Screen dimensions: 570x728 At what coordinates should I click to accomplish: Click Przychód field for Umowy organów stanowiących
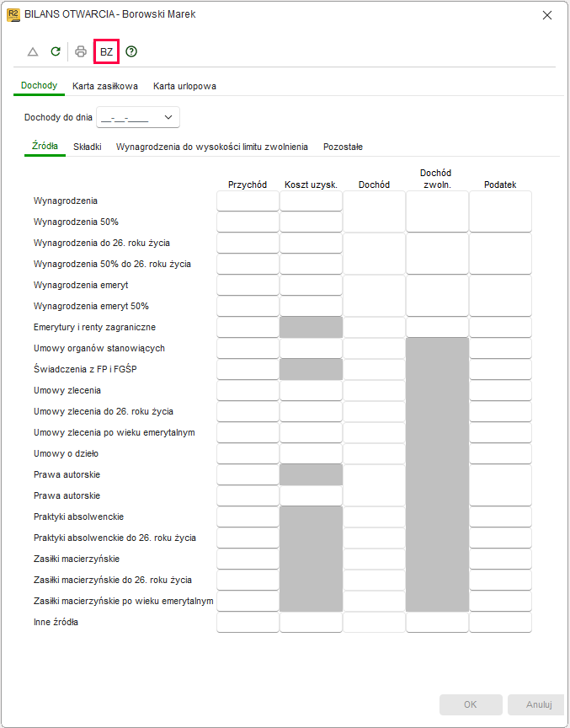coord(248,348)
